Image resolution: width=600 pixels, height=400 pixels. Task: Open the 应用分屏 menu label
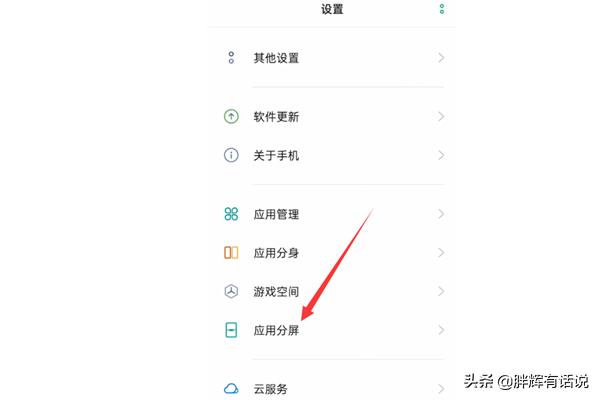276,330
